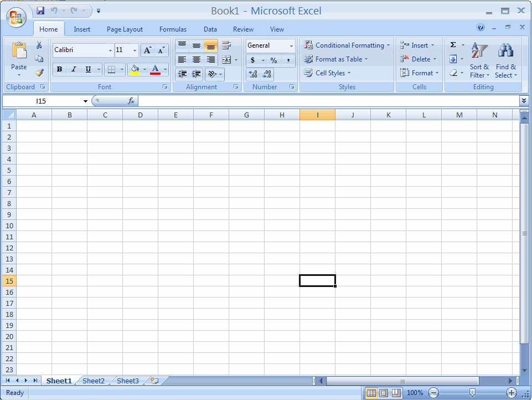The width and height of the screenshot is (532, 400).
Task: Switch to the Sheet2 tab
Action: [93, 381]
